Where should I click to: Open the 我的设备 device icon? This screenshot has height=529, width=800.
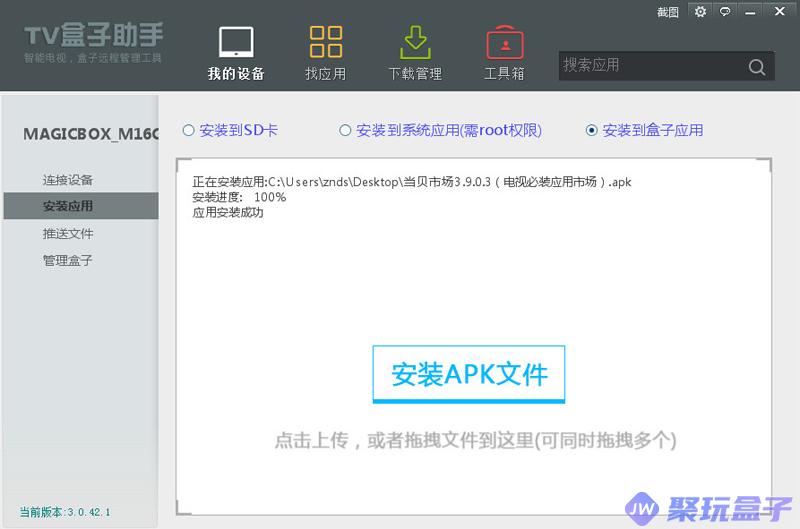coord(236,42)
